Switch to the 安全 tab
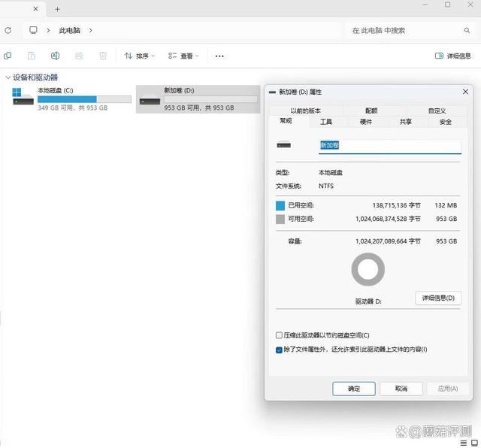Image resolution: width=481 pixels, height=448 pixels. [445, 122]
